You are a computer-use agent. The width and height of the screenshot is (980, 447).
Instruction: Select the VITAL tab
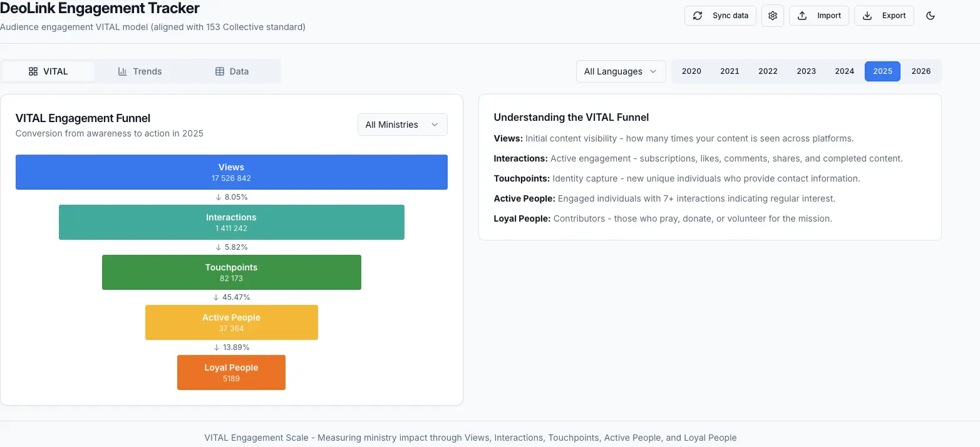coord(48,71)
